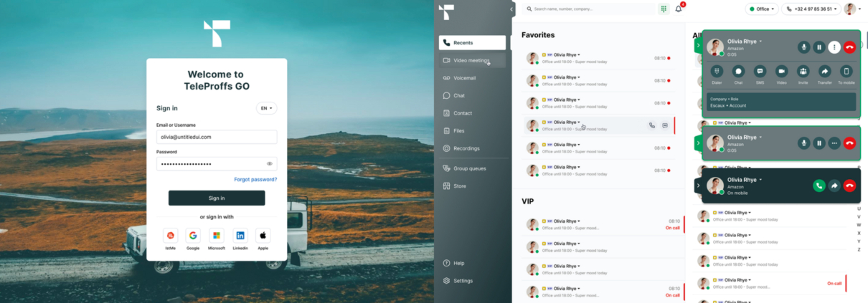Open the EN language dropdown
The height and width of the screenshot is (303, 868).
(x=266, y=108)
